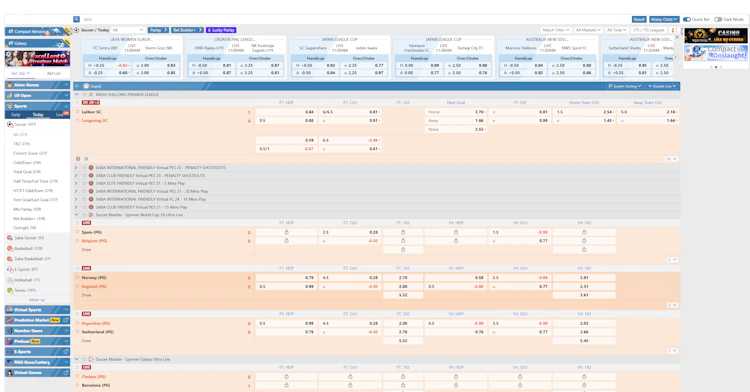This screenshot has height=392, width=750.
Task: Open the Match Filter dropdown
Action: [x=556, y=30]
